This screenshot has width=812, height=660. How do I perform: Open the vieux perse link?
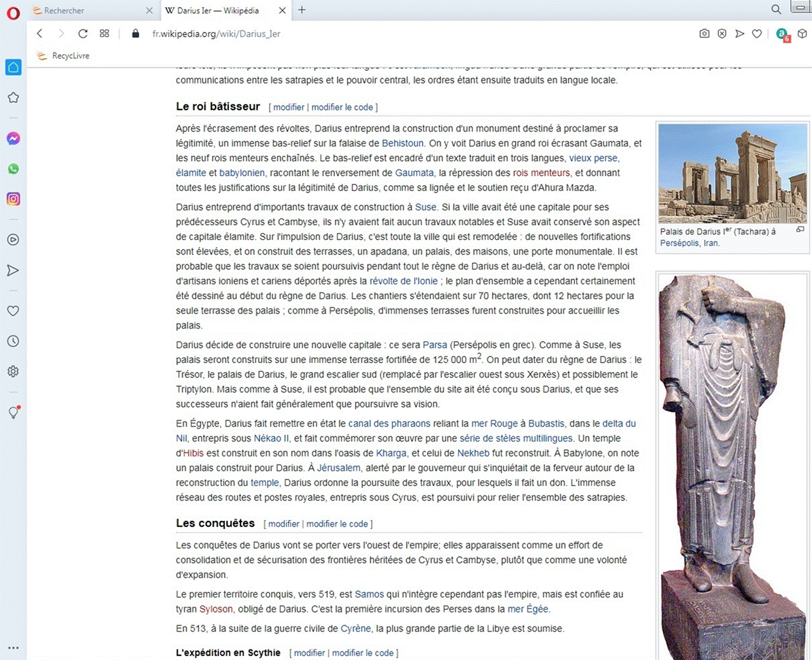tap(593, 158)
